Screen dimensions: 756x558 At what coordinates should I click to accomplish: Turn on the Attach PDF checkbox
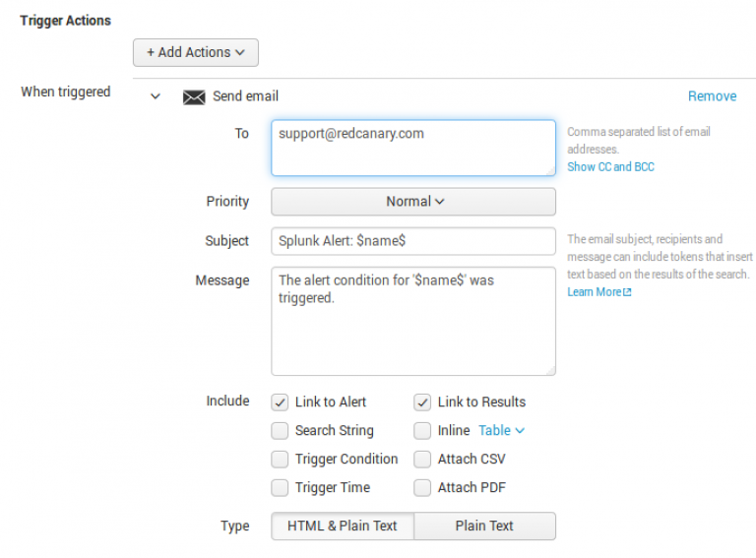[422, 487]
